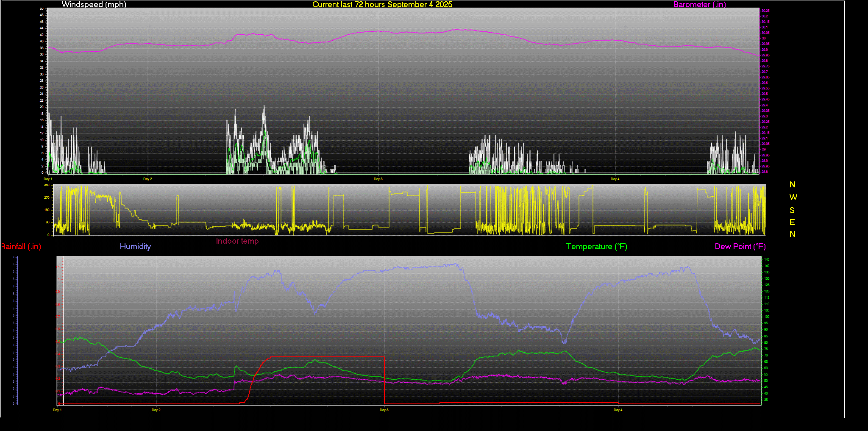Click the Day 4 label under windspeed chart

tap(615, 179)
